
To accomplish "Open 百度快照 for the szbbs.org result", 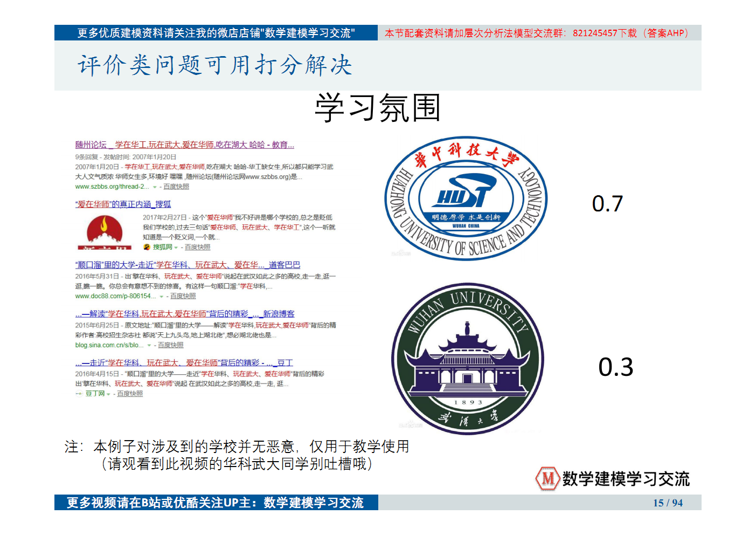I will pos(176,187).
